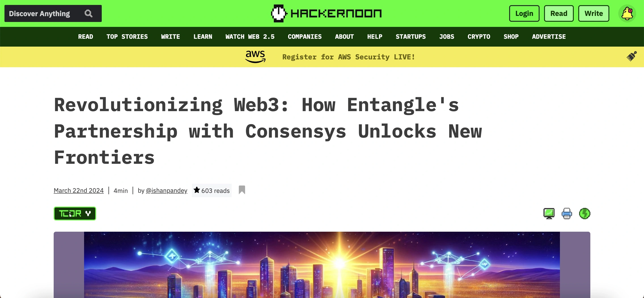
Task: Click the green share/export icon
Action: (x=584, y=213)
